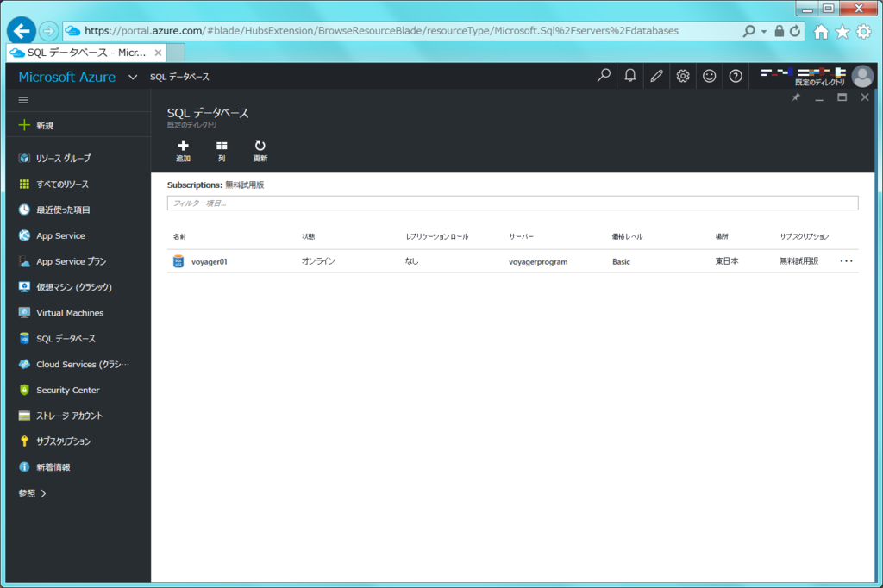Click the address bar search magnifier

(x=748, y=31)
